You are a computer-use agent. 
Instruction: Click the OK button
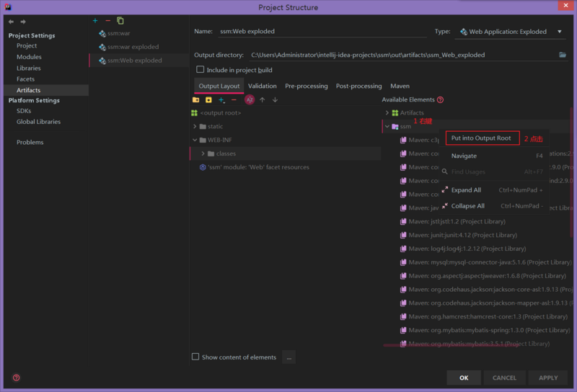click(x=464, y=378)
